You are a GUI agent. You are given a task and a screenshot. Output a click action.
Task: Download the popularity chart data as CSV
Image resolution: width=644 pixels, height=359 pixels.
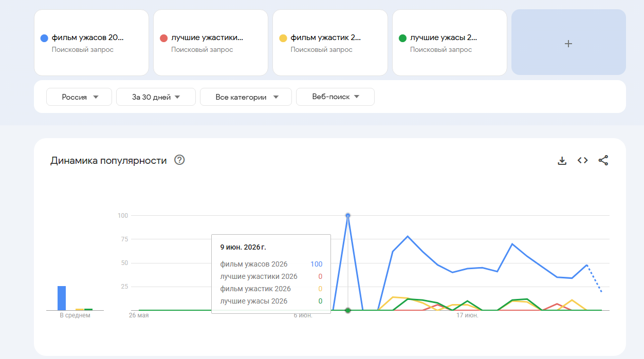pos(562,161)
